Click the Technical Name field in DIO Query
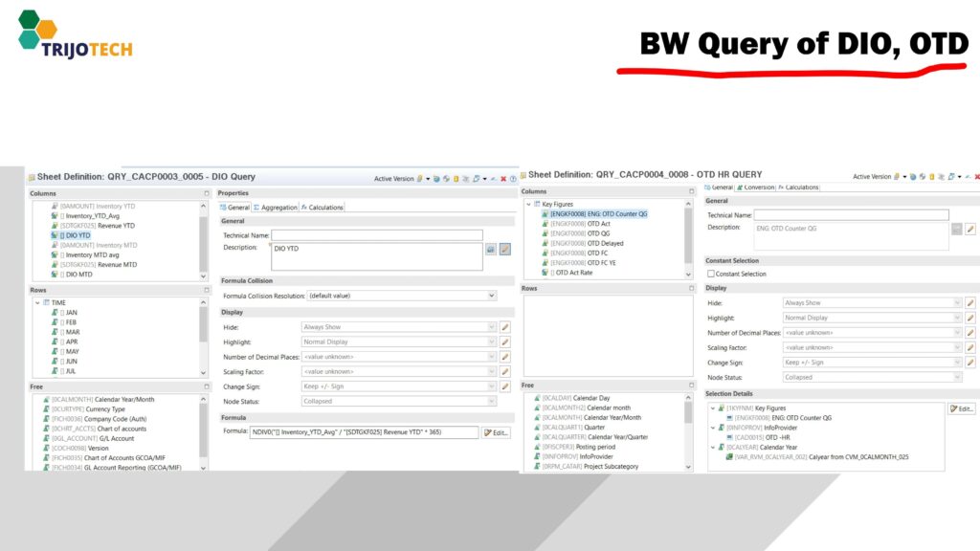The height and width of the screenshot is (551, 980). click(x=376, y=234)
